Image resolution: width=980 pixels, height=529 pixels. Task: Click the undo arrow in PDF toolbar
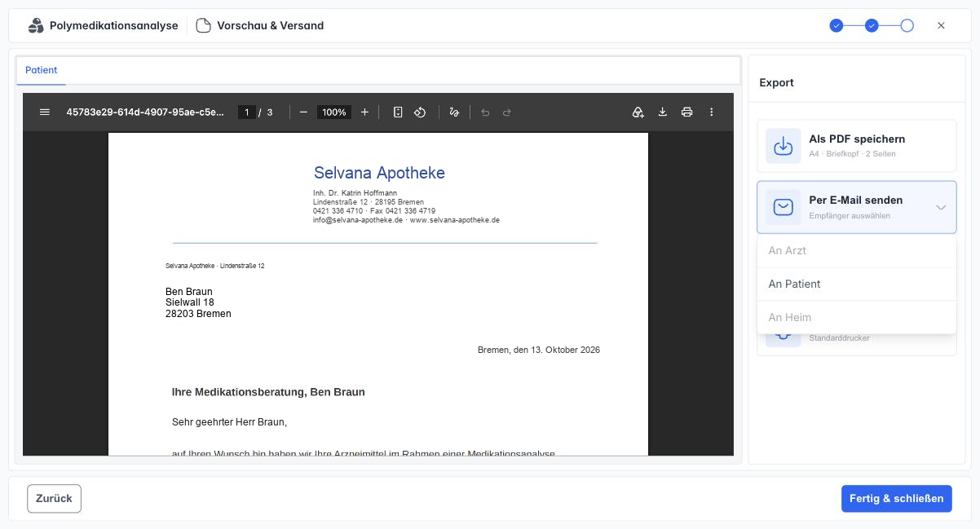(x=485, y=112)
